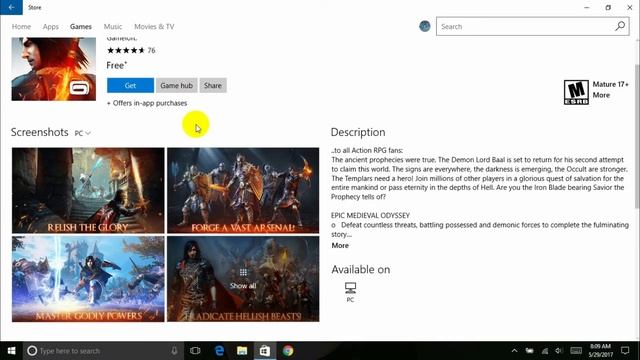Click the taskbar clock showing 8:09 AM
This screenshot has width=640, height=360.
600,351
